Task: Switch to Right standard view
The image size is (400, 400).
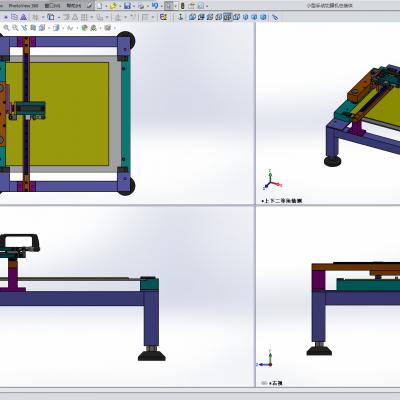Action: pos(219,17)
